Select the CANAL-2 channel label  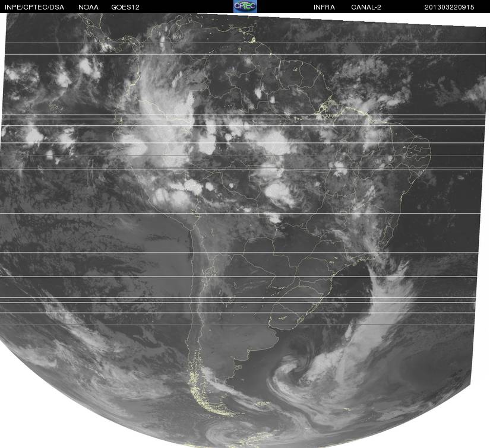[366, 7]
